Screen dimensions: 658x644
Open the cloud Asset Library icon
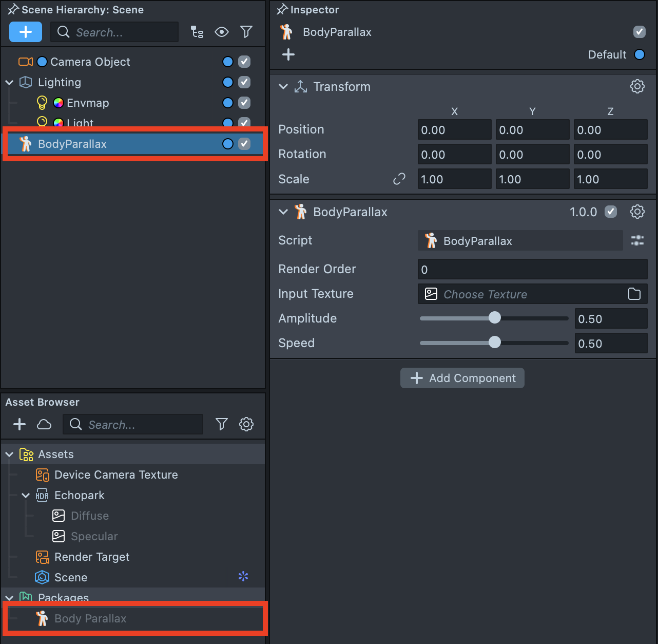pyautogui.click(x=44, y=424)
